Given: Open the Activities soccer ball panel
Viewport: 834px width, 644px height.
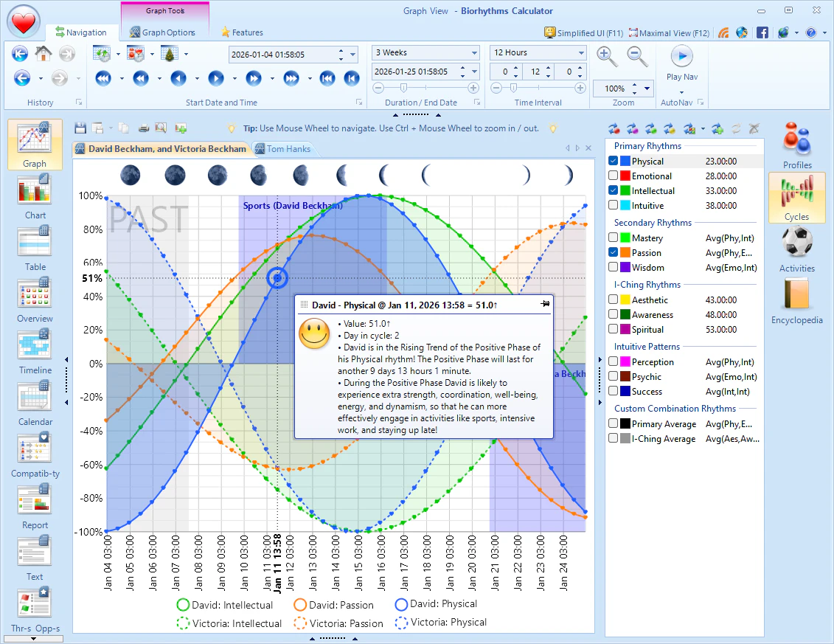Looking at the screenshot, I should click(797, 249).
